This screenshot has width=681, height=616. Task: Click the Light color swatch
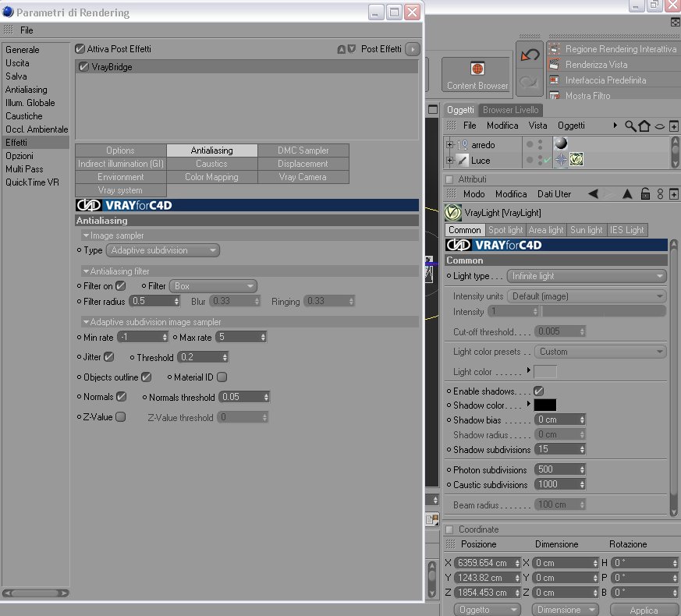point(545,372)
